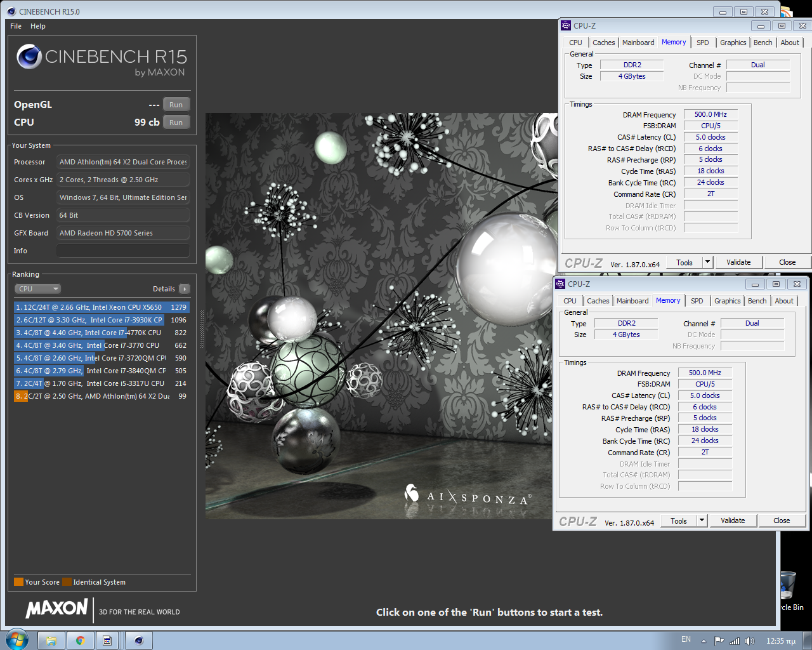Viewport: 812px width, 650px height.
Task: Click Close button in front CPU-Z
Action: [x=782, y=521]
